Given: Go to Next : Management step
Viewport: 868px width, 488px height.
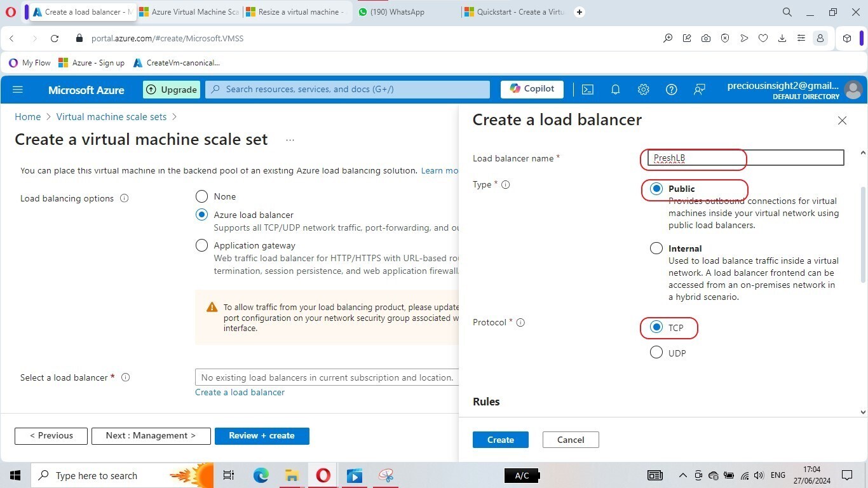Looking at the screenshot, I should click(151, 436).
